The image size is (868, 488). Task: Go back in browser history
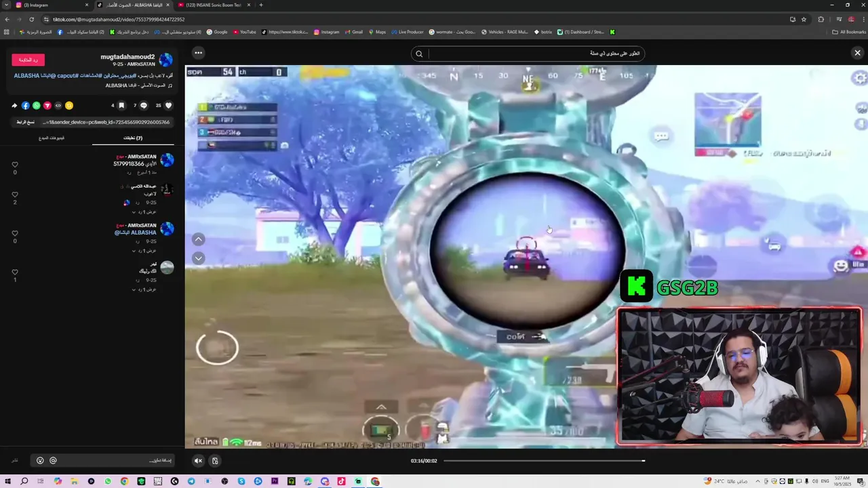pyautogui.click(x=7, y=20)
